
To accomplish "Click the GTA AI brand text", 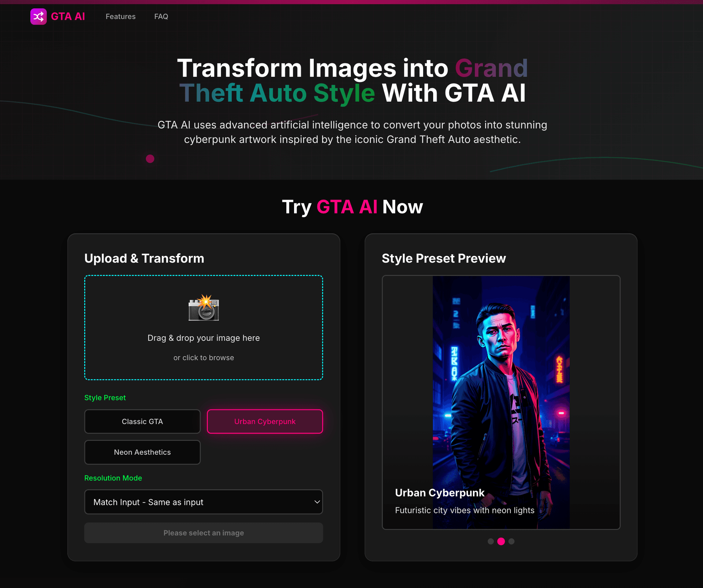I will coord(68,16).
